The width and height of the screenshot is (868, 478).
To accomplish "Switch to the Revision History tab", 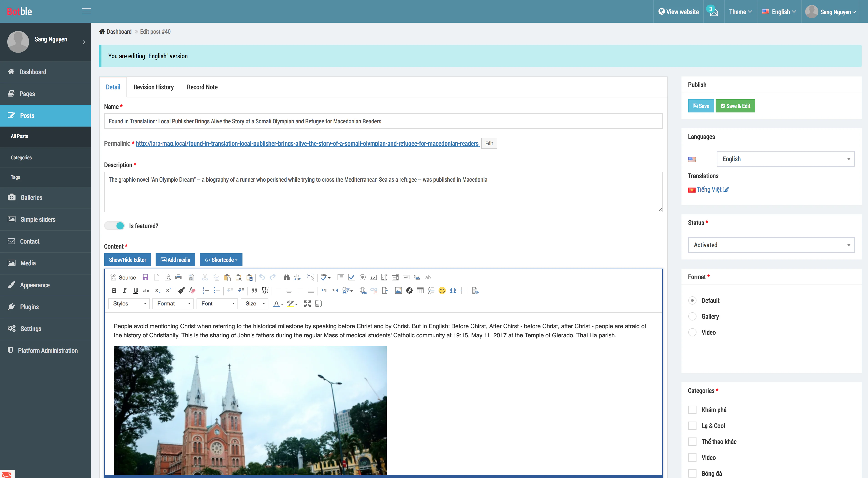I will (153, 87).
